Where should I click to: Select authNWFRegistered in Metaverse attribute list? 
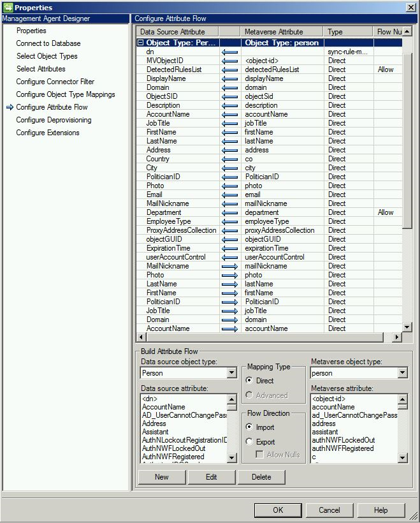pyautogui.click(x=343, y=448)
